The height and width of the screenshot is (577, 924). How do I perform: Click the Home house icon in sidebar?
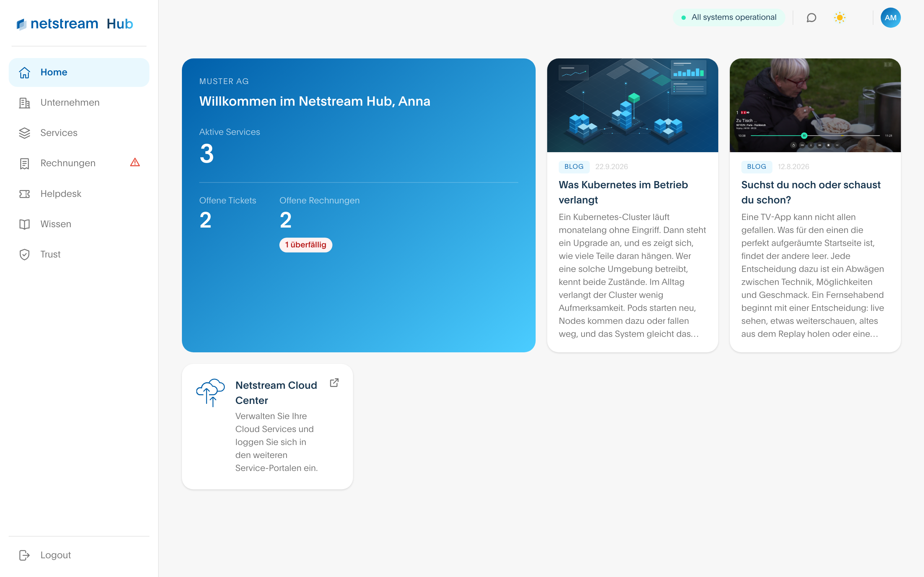tap(25, 72)
